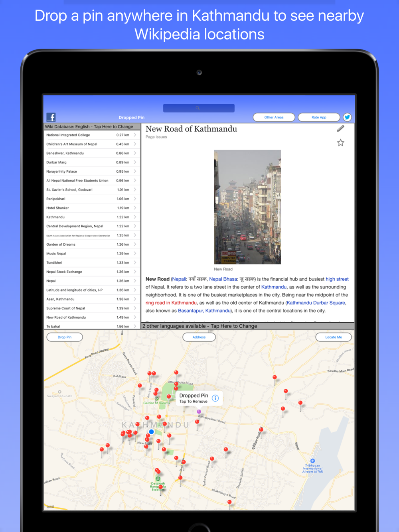
Task: Select All Nepal National Free Students Union
Action: [92, 181]
